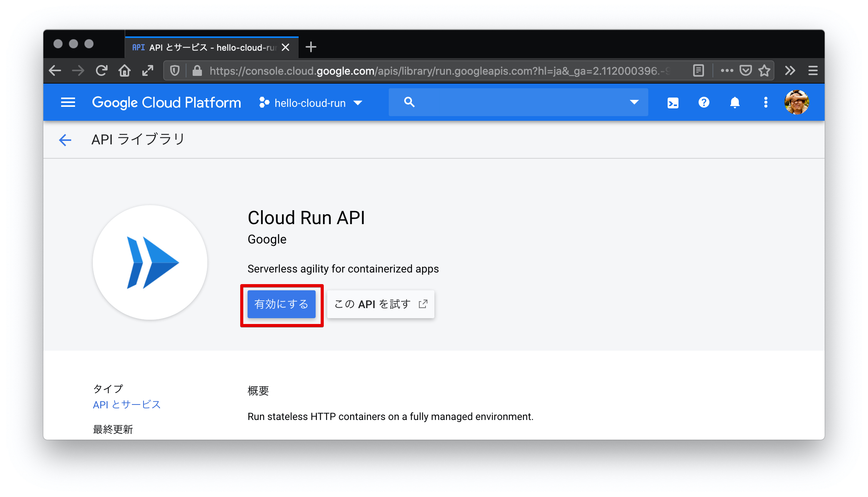Click このAPIを試す external link
The height and width of the screenshot is (497, 868).
click(x=381, y=304)
